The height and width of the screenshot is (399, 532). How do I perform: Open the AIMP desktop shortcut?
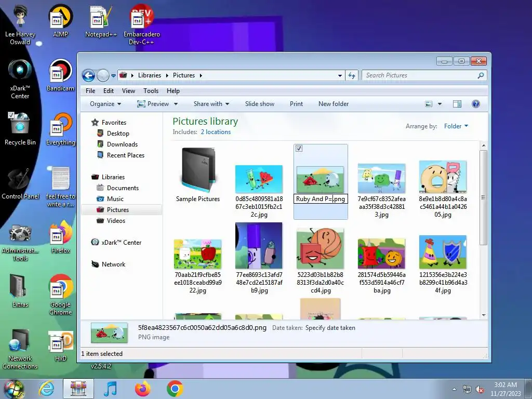(x=60, y=21)
